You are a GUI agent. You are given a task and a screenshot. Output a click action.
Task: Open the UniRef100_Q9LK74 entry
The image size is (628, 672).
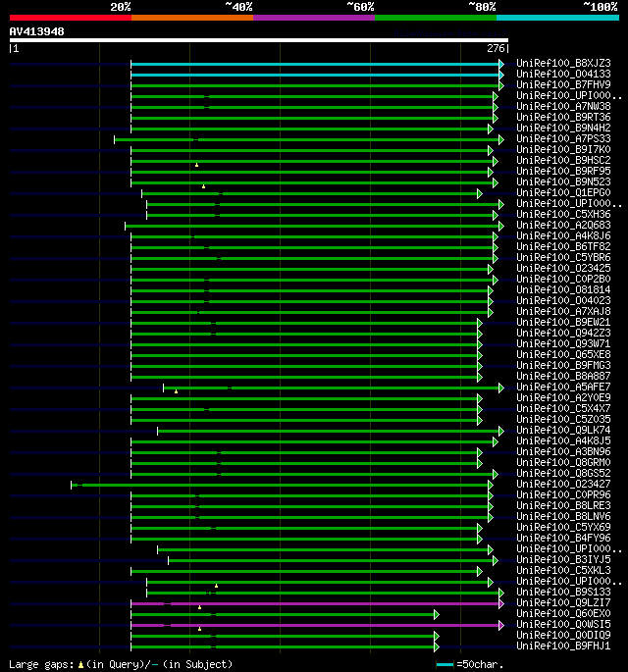563,430
